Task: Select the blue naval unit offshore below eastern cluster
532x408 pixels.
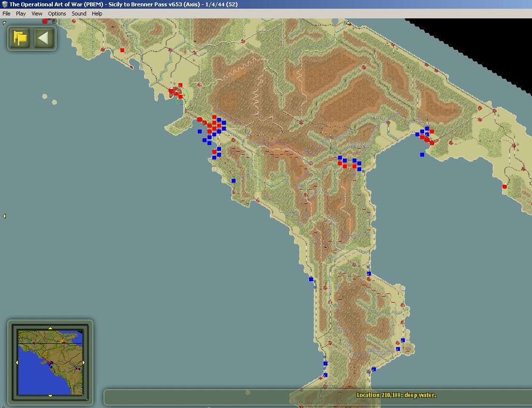Action: pos(422,155)
